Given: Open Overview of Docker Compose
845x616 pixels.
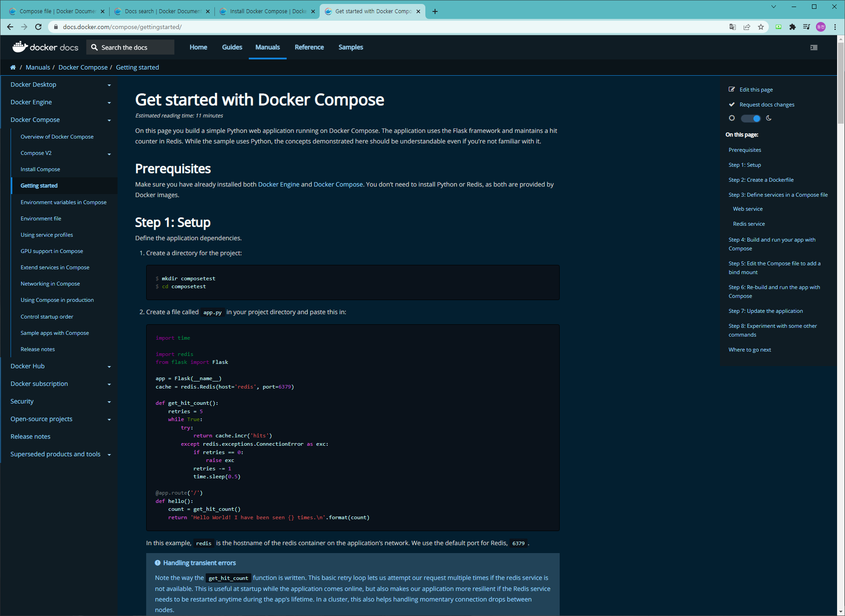Looking at the screenshot, I should (57, 137).
